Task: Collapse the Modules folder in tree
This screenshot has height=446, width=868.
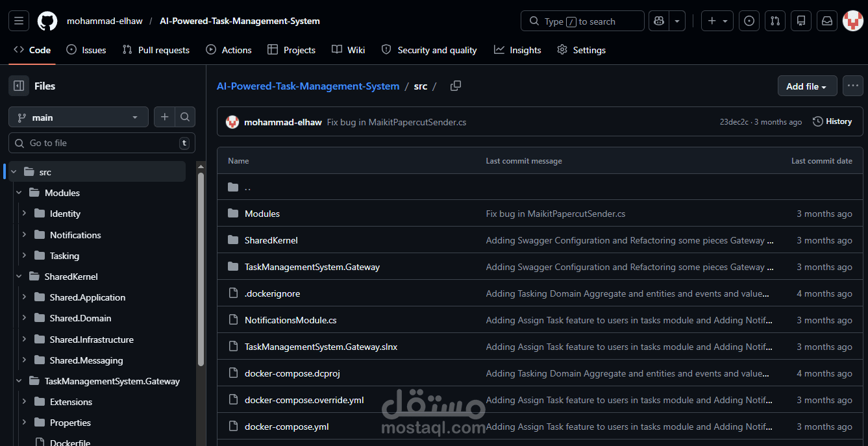Action: [x=19, y=193]
